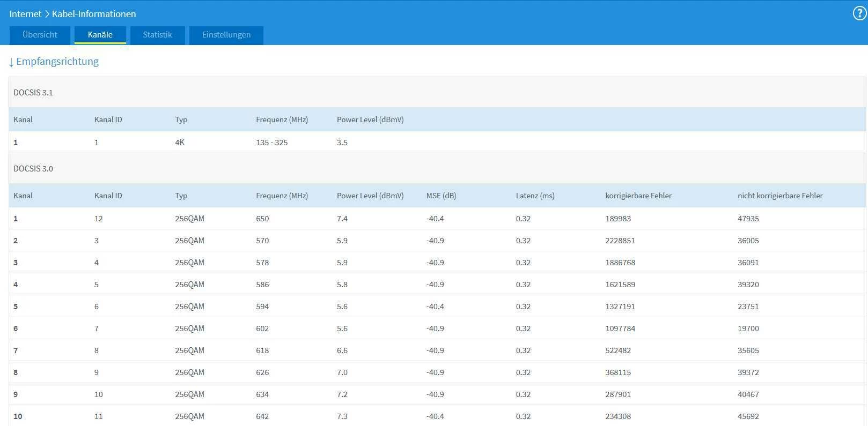
Task: Click uncorrectable errors value 39320
Action: (x=748, y=285)
